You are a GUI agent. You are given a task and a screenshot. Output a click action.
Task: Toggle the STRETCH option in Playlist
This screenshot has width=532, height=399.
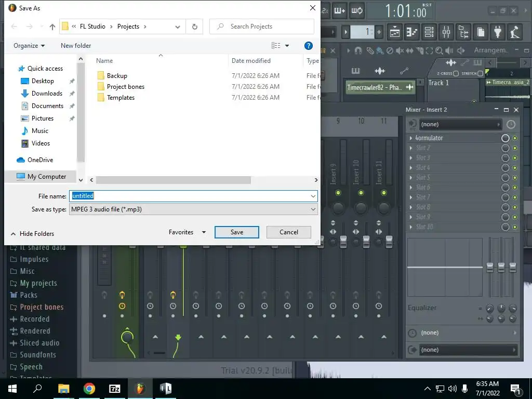point(480,73)
